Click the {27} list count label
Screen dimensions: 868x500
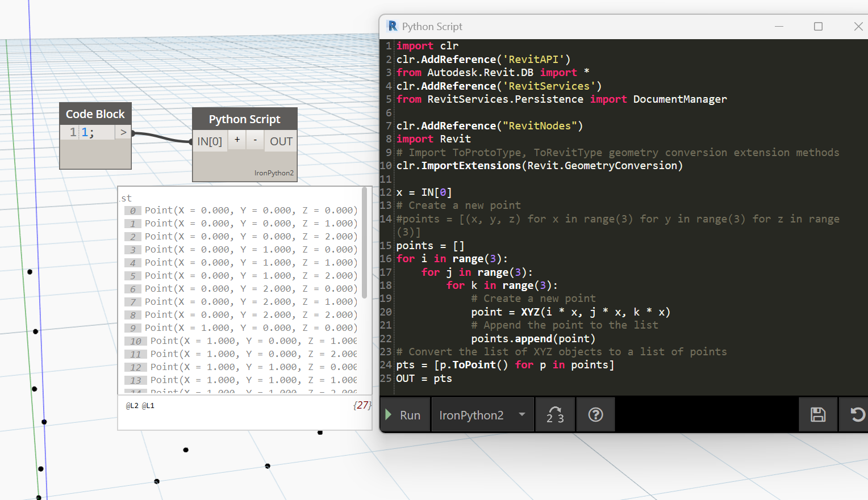(x=362, y=405)
